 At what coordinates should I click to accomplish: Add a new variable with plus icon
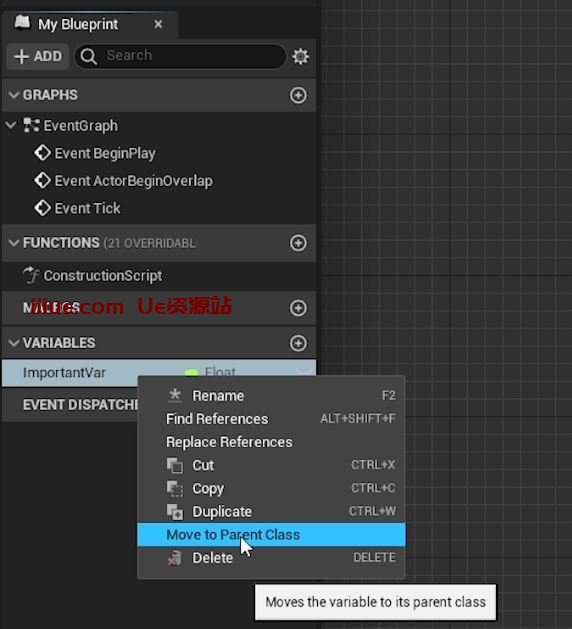(x=298, y=343)
